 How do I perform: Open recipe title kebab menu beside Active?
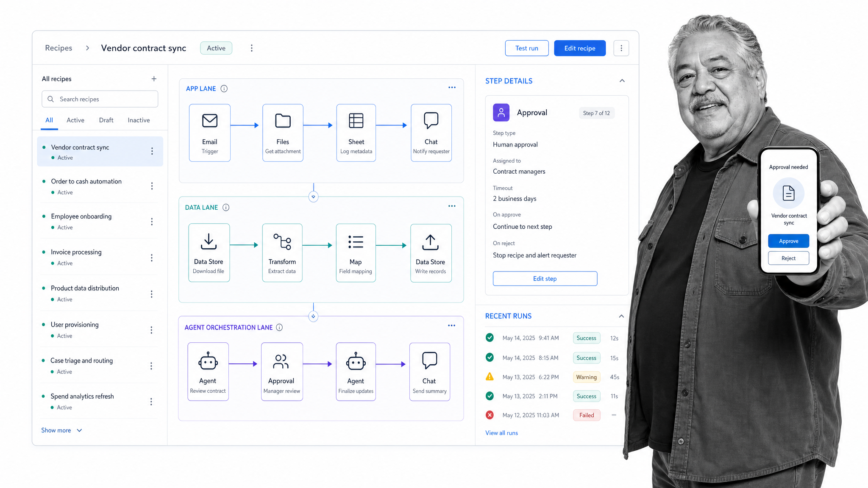tap(252, 48)
